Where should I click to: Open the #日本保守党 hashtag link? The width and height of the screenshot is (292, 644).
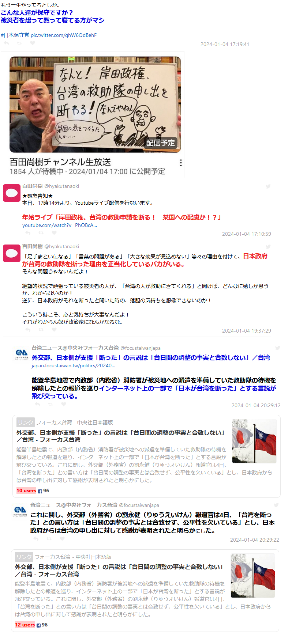point(15,35)
